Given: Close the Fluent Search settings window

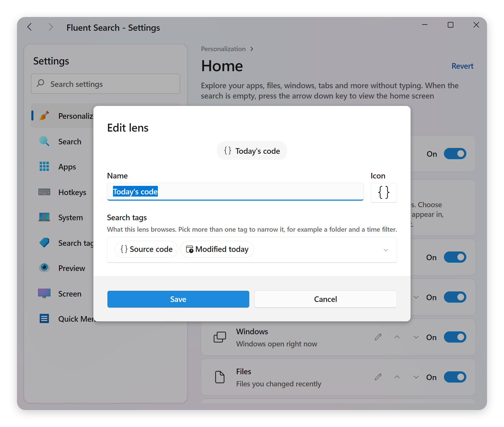Looking at the screenshot, I should click(476, 25).
